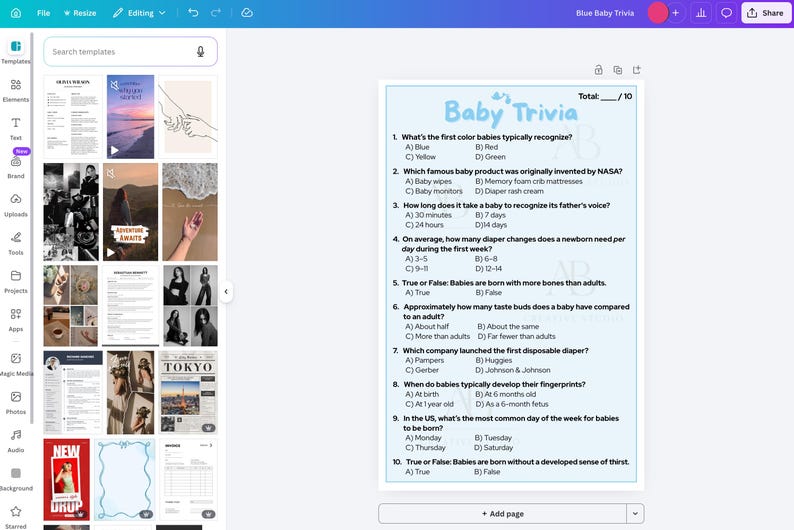
Task: Open the Brand sidebar tab
Action: (16, 167)
